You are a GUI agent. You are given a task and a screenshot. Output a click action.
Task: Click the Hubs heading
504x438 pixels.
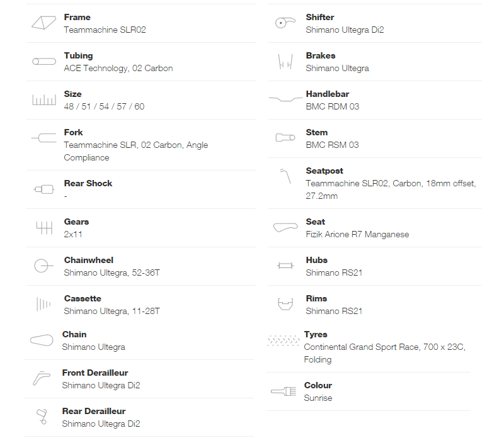coord(317,260)
